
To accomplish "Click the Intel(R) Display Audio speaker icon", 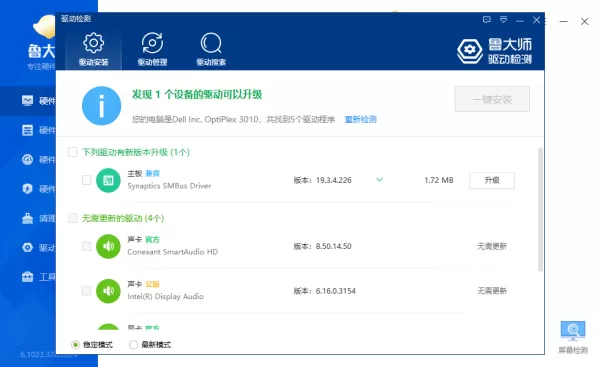I will coord(108,291).
